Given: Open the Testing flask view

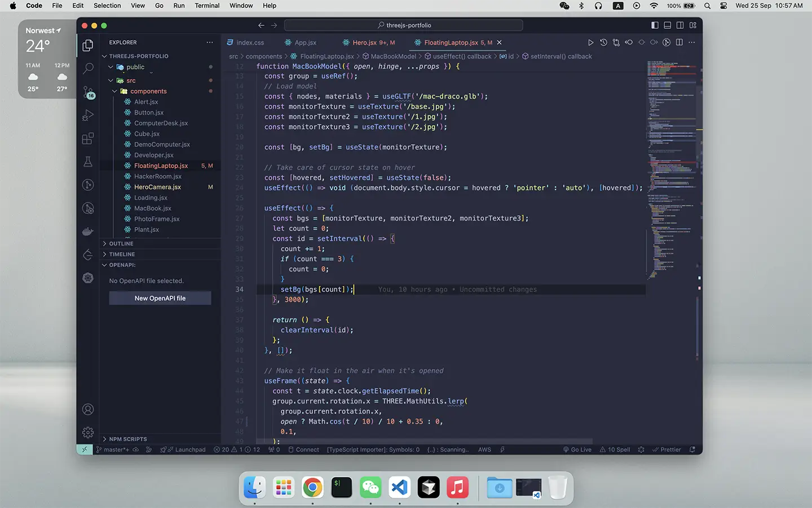Looking at the screenshot, I should click(88, 162).
